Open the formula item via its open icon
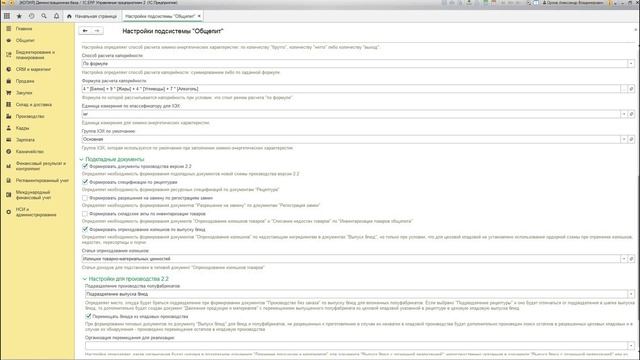This screenshot has height=360, width=640. pyautogui.click(x=631, y=89)
